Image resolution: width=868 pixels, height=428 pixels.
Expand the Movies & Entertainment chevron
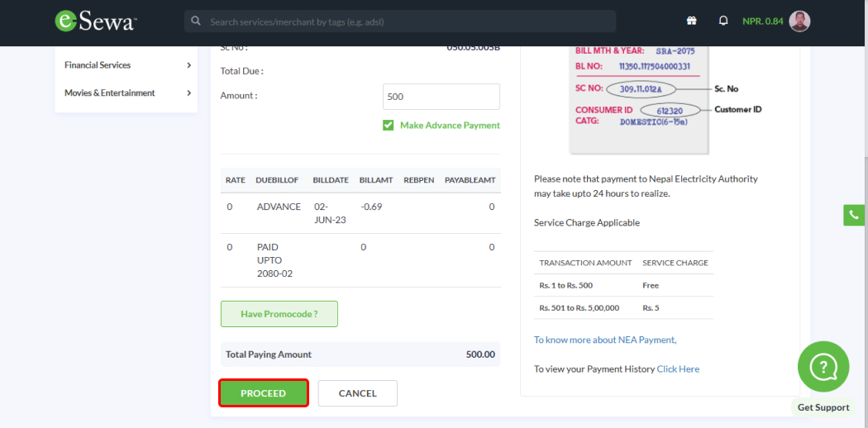point(188,93)
